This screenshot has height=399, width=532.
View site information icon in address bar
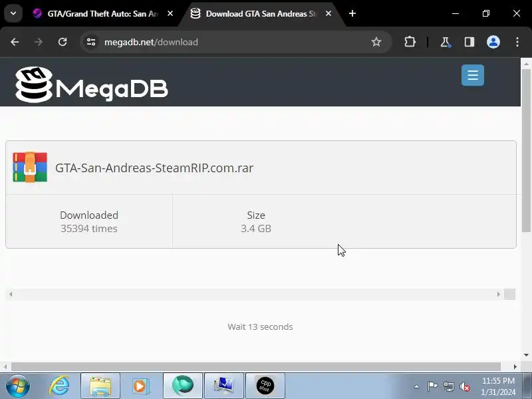tap(91, 42)
